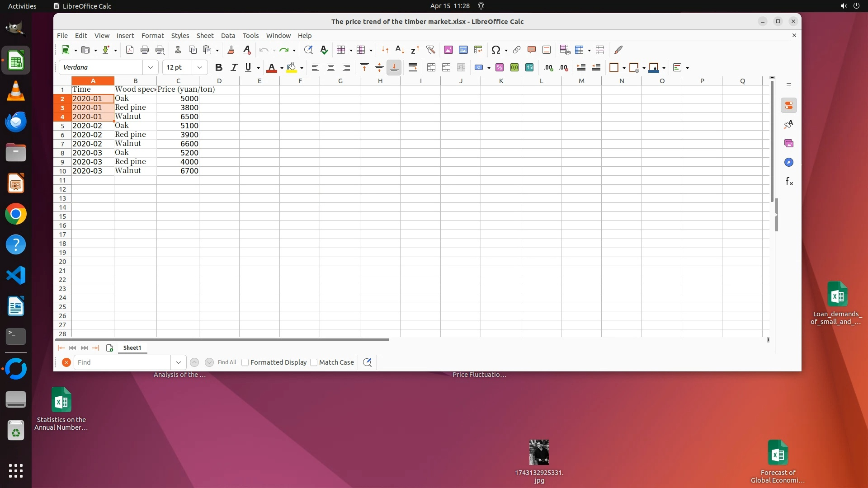This screenshot has height=488, width=868.
Task: Open the Functions sidebar panel
Action: (789, 181)
